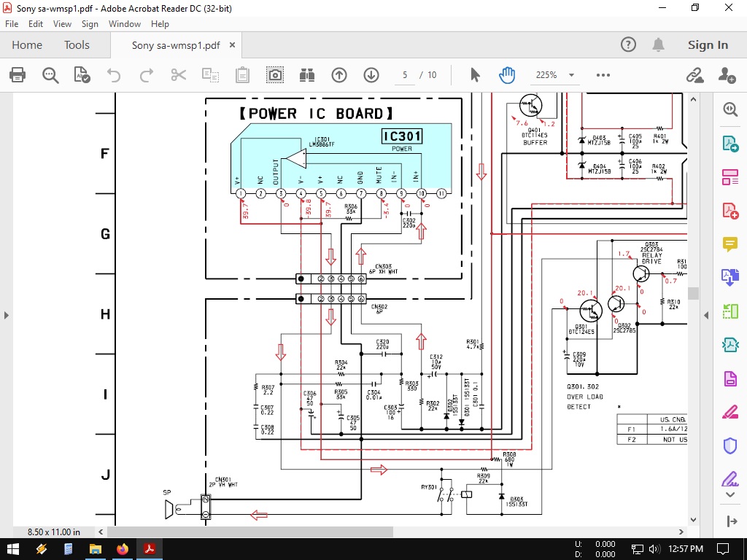
Task: Switch to the Home tab
Action: tap(27, 44)
